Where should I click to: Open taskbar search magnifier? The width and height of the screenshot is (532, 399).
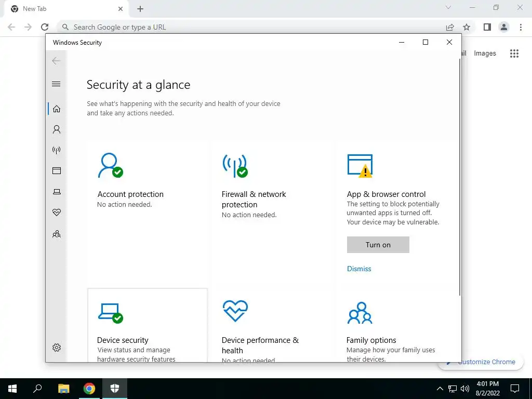[x=37, y=389]
